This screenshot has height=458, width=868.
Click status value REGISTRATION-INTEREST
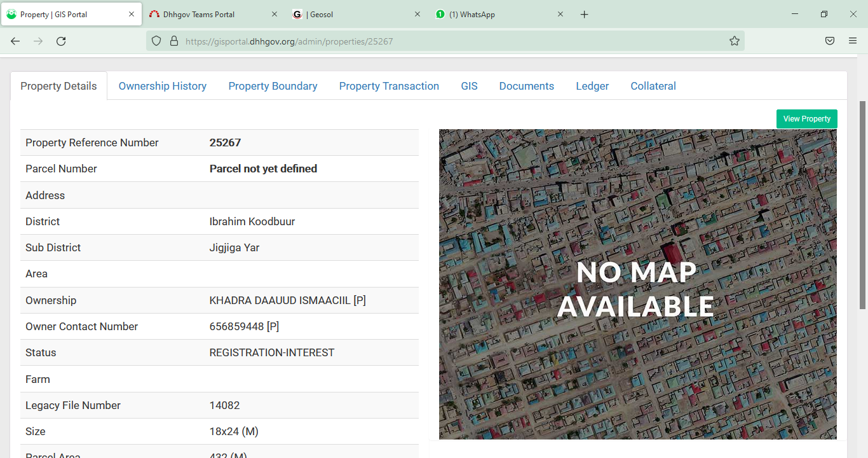272,352
